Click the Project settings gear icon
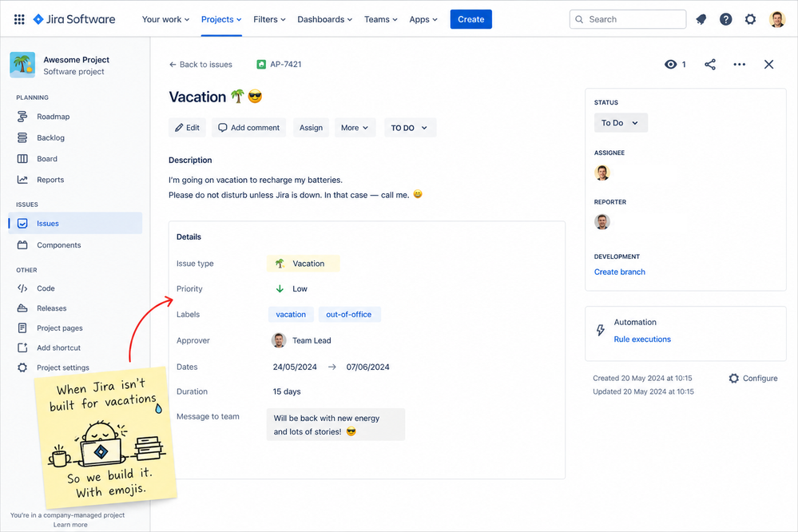798x532 pixels. (22, 367)
